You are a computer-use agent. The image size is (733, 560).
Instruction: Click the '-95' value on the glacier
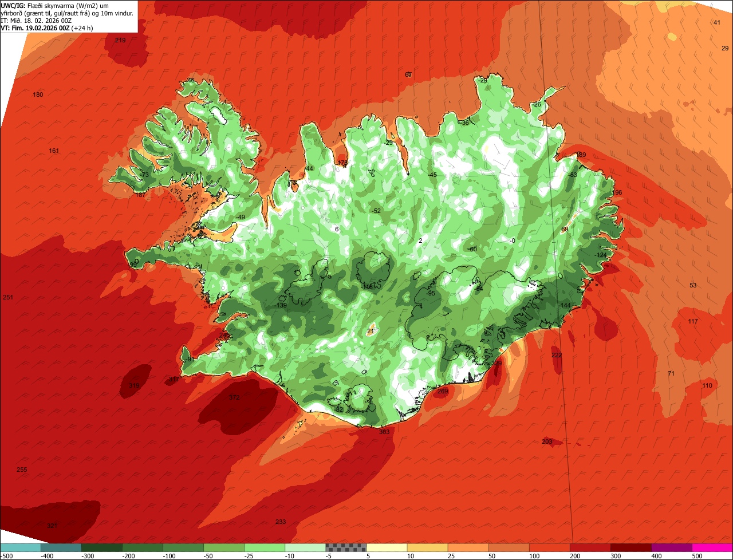pyautogui.click(x=430, y=293)
